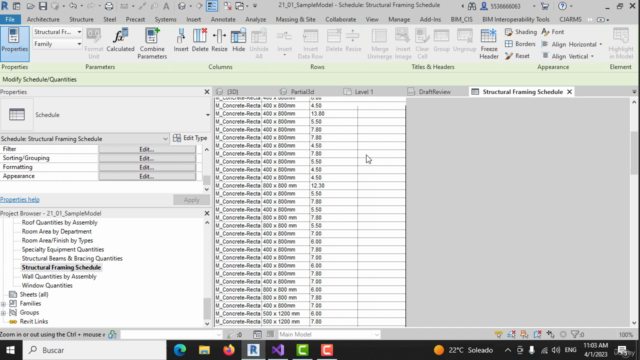The image size is (640, 360).
Task: Select Structural Beams & Bracing Quantities schedule
Action: tap(72, 258)
